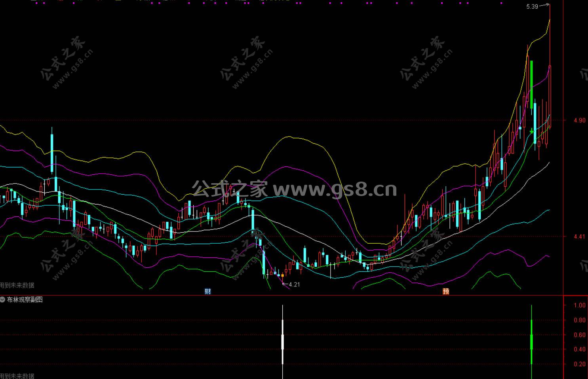This screenshot has width=588, height=379.
Task: Click the 用到未来数据 notice in sub-chart
Action: point(17,376)
